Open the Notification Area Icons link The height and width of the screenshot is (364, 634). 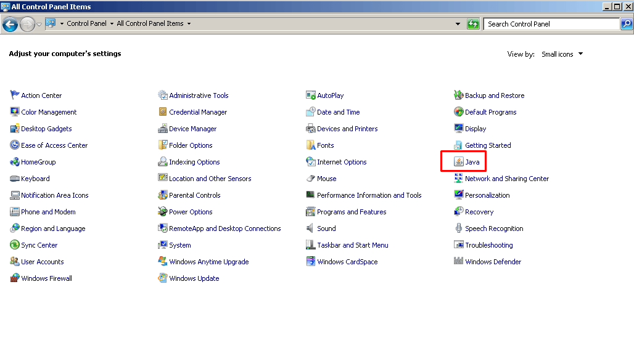pyautogui.click(x=55, y=195)
